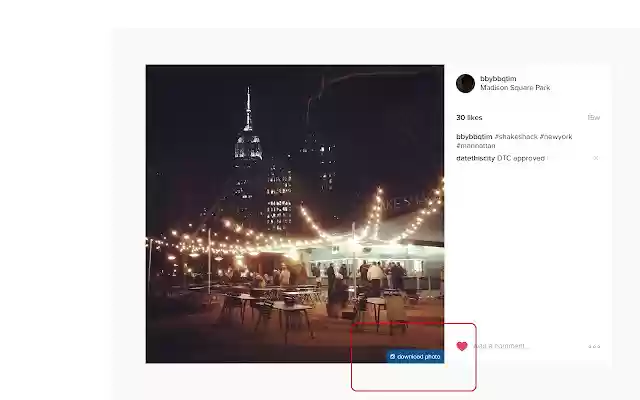Screen dimensions: 640x400
Task: Open the #manhattan hashtag
Action: [476, 146]
